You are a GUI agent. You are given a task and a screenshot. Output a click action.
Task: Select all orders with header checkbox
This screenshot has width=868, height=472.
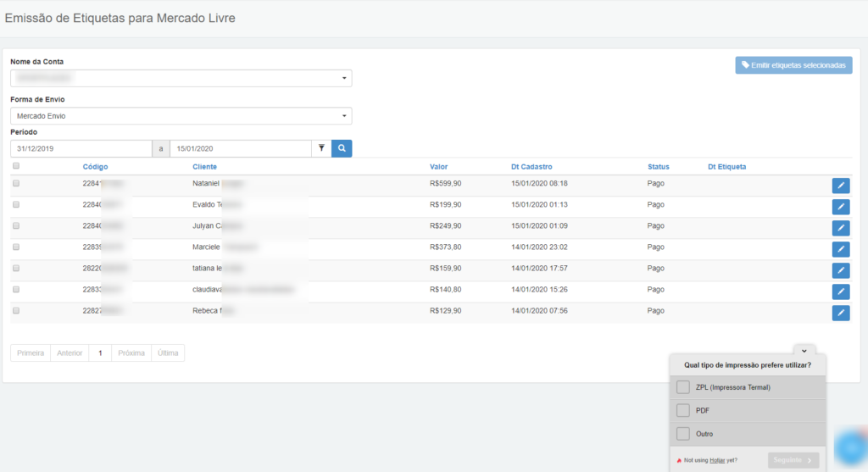pos(16,166)
